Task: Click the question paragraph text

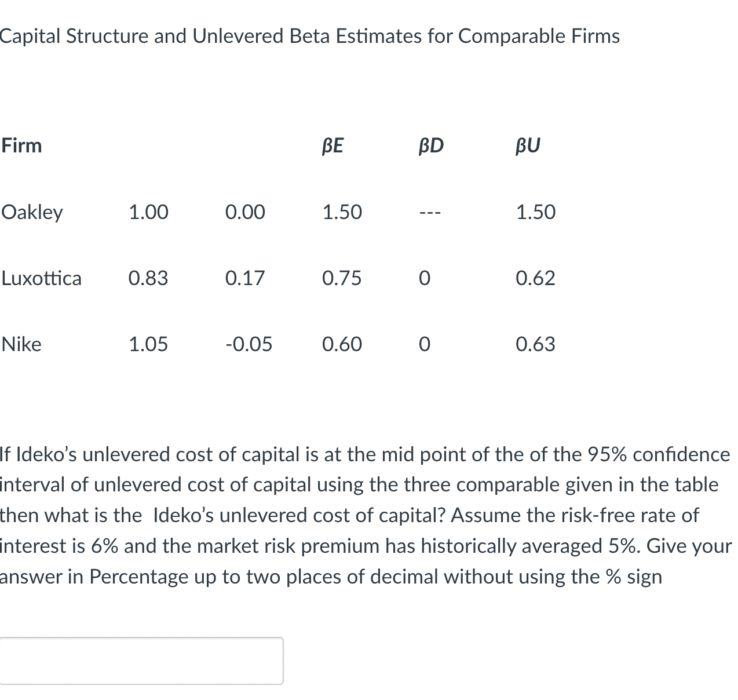Action: pos(365,515)
